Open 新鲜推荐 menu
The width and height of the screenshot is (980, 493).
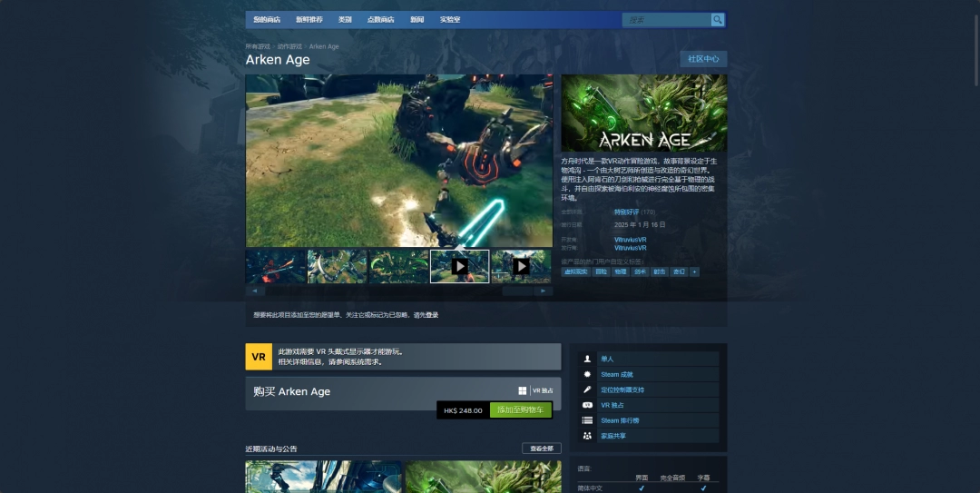coord(309,20)
